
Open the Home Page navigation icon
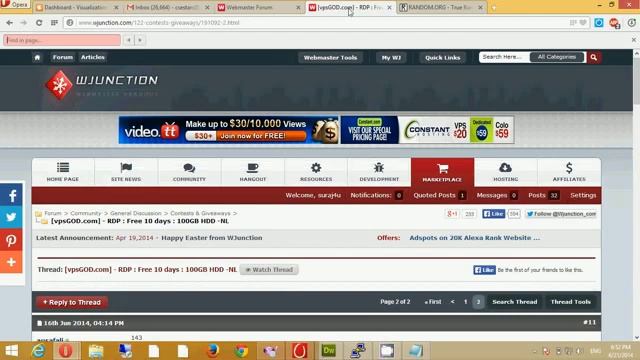coord(63,172)
